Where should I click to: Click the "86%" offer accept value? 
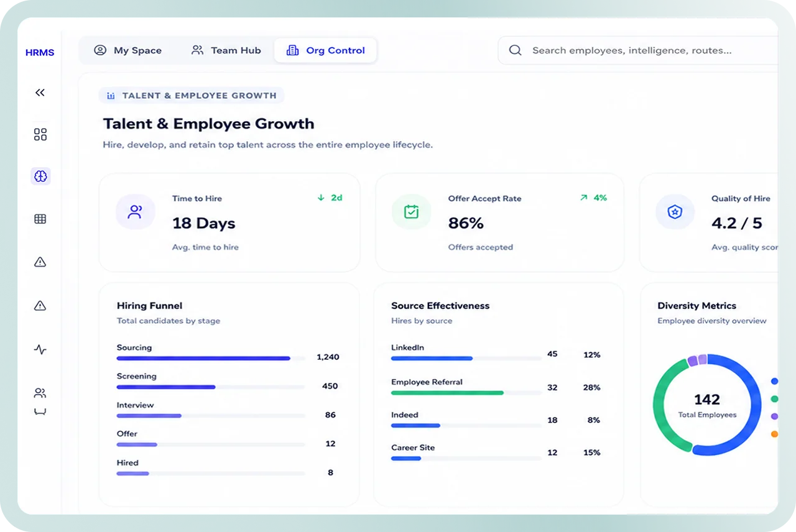(466, 223)
